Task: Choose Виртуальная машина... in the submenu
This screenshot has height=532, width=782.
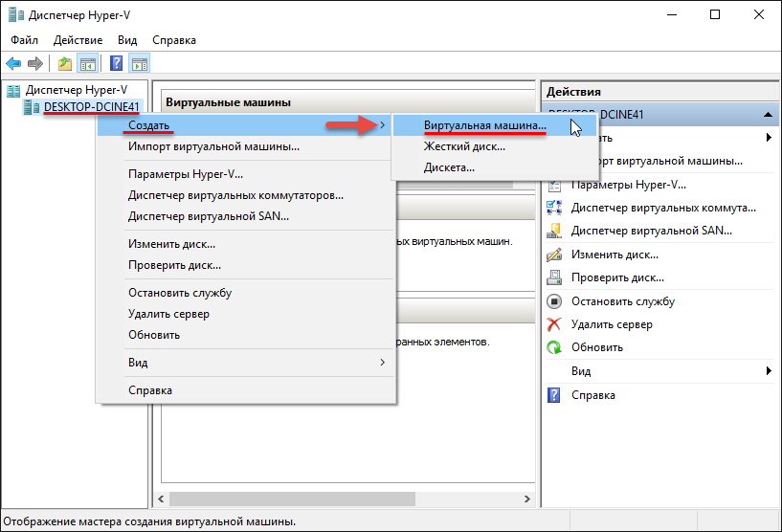Action: [x=495, y=125]
